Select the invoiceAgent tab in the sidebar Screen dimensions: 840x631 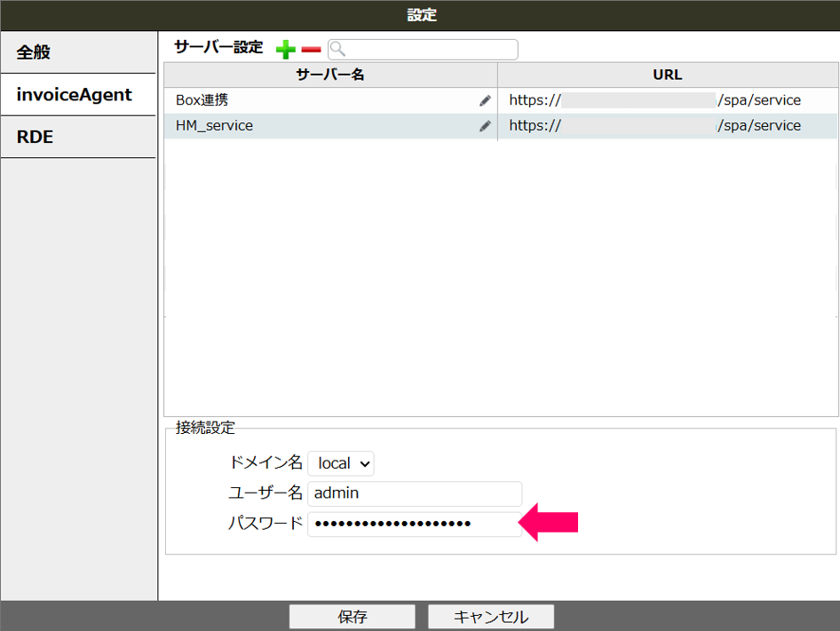click(x=78, y=95)
